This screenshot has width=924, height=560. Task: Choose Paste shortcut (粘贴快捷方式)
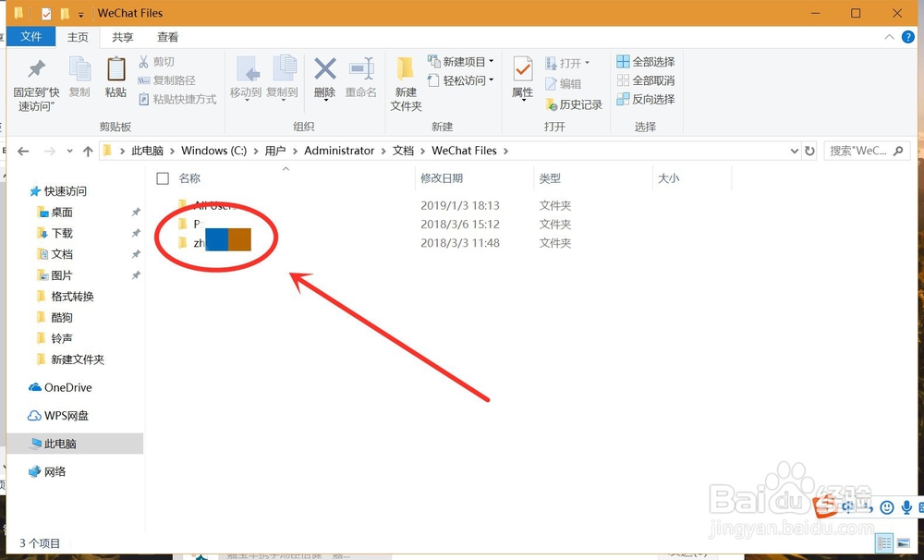(x=177, y=99)
